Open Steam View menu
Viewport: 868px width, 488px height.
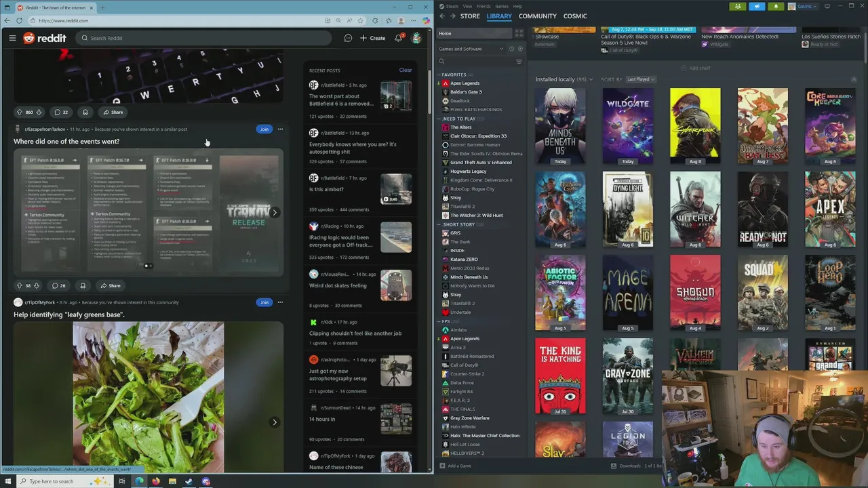pos(467,6)
